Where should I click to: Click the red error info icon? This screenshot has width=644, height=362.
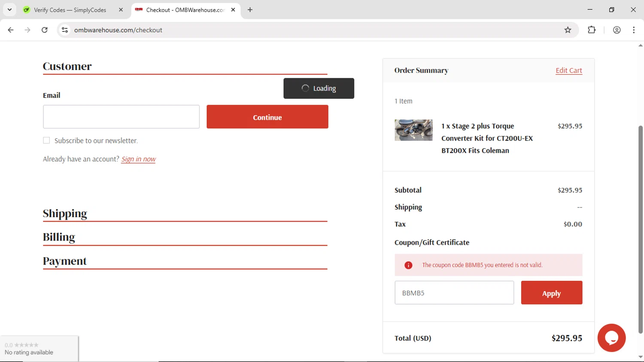point(408,265)
